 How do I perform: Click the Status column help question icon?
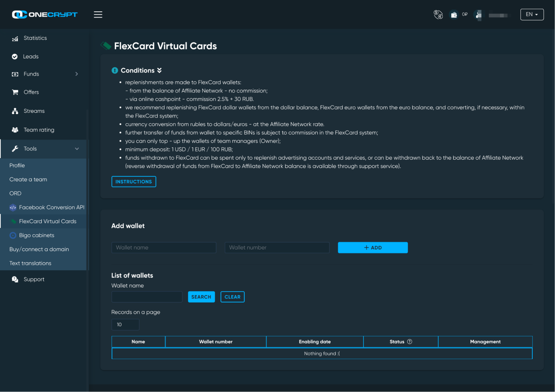click(x=410, y=342)
